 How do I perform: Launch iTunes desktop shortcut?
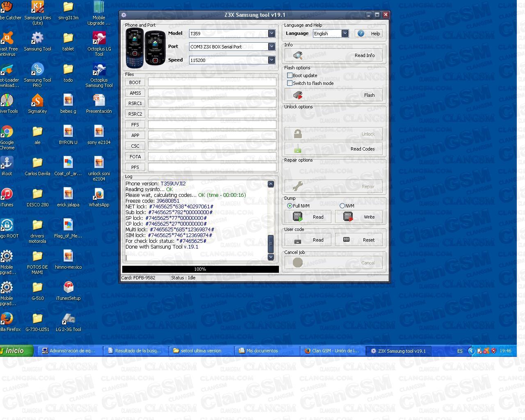(x=7, y=197)
